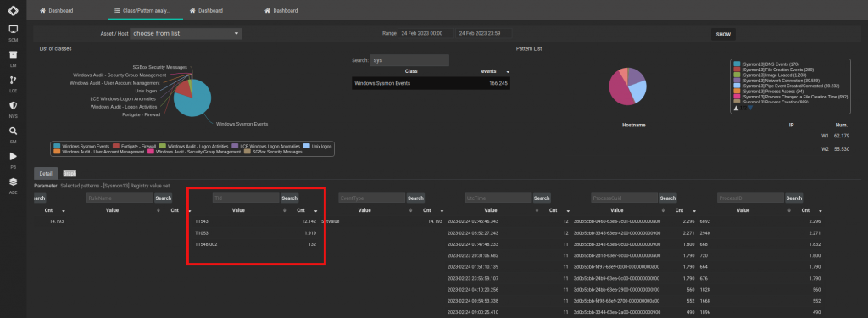Viewport: 868px width, 318px height.
Task: Open the PB play sidebar icon
Action: click(14, 156)
